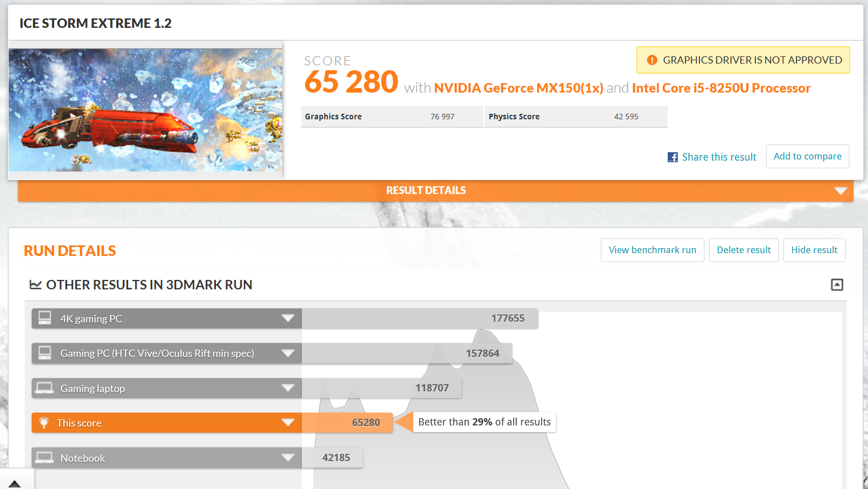Click the 118707 score value
The image size is (868, 489).
(x=432, y=388)
